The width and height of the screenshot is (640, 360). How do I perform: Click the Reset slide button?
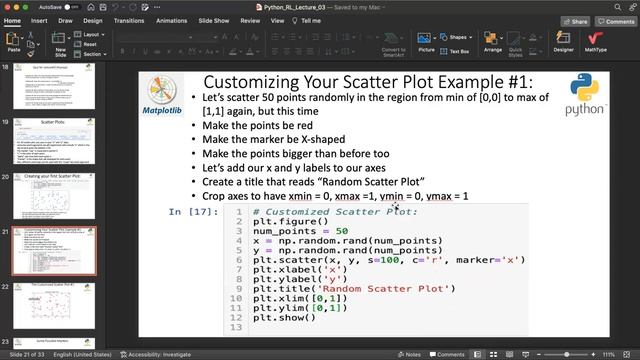click(x=85, y=44)
